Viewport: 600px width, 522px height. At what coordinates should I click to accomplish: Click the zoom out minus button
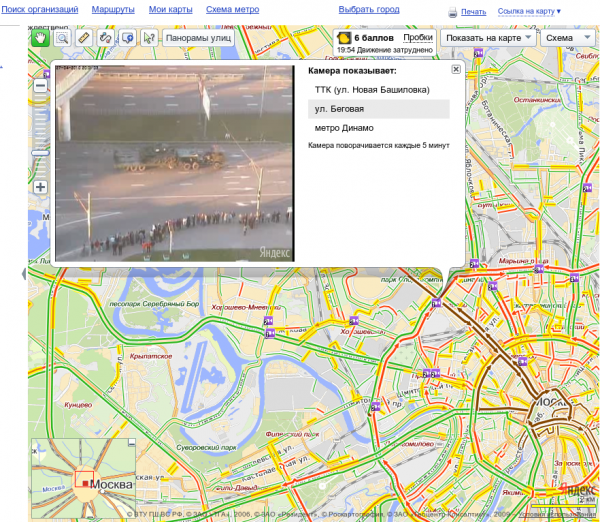[x=41, y=86]
